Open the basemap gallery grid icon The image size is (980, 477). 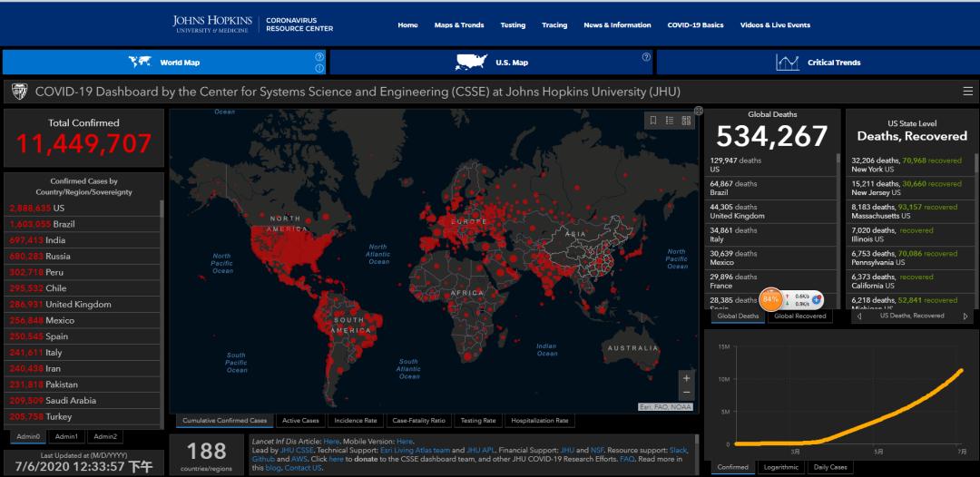tap(686, 121)
